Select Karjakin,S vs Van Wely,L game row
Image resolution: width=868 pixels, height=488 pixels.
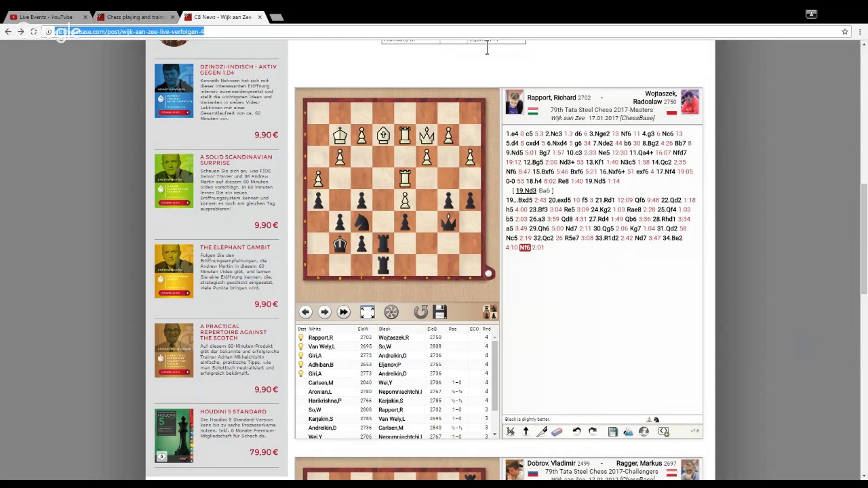click(x=395, y=419)
